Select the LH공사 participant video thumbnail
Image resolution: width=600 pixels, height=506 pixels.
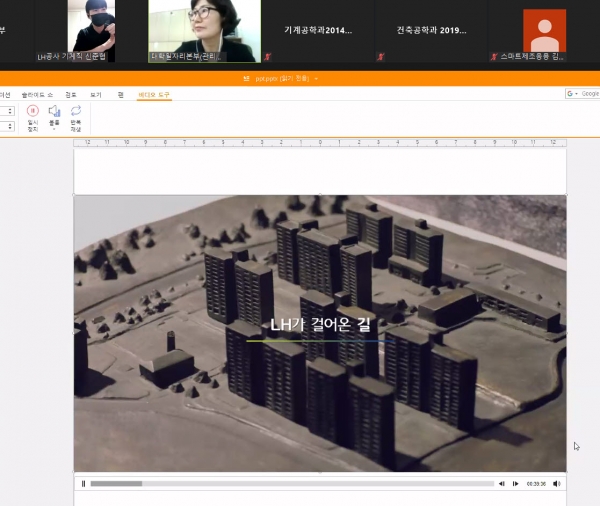coord(88,30)
